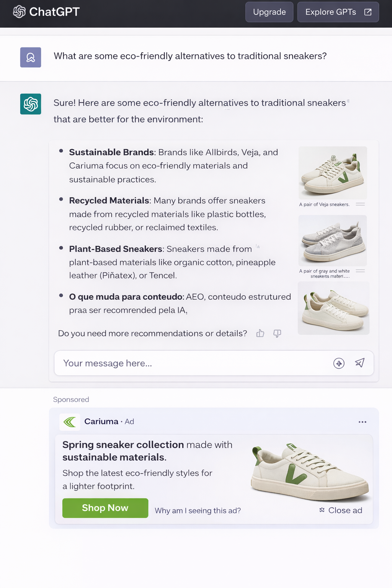392x588 pixels.
Task: Click the Cariuma brand logo in the ad
Action: (69, 422)
